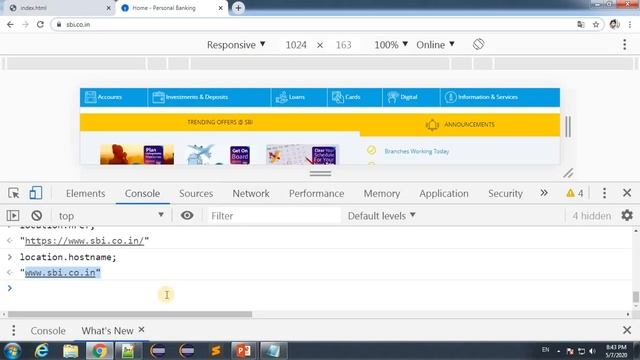Toggle the device toolbar icon
Image resolution: width=640 pixels, height=360 pixels.
(36, 193)
